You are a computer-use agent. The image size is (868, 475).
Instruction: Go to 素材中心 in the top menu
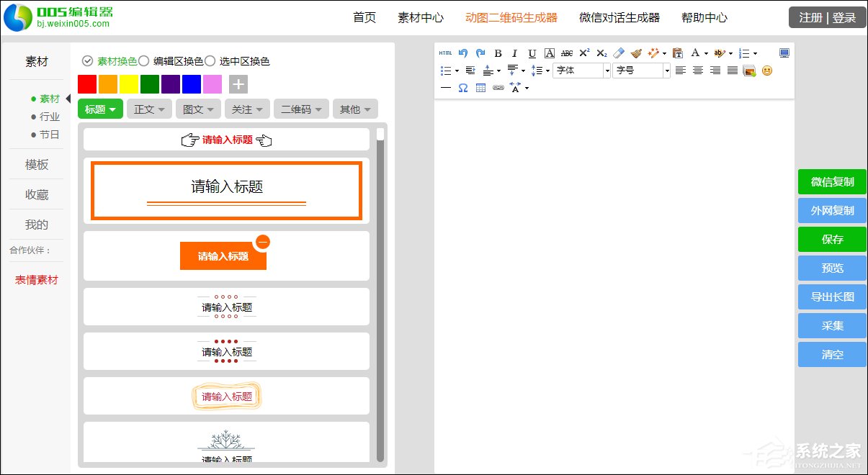pyautogui.click(x=420, y=17)
